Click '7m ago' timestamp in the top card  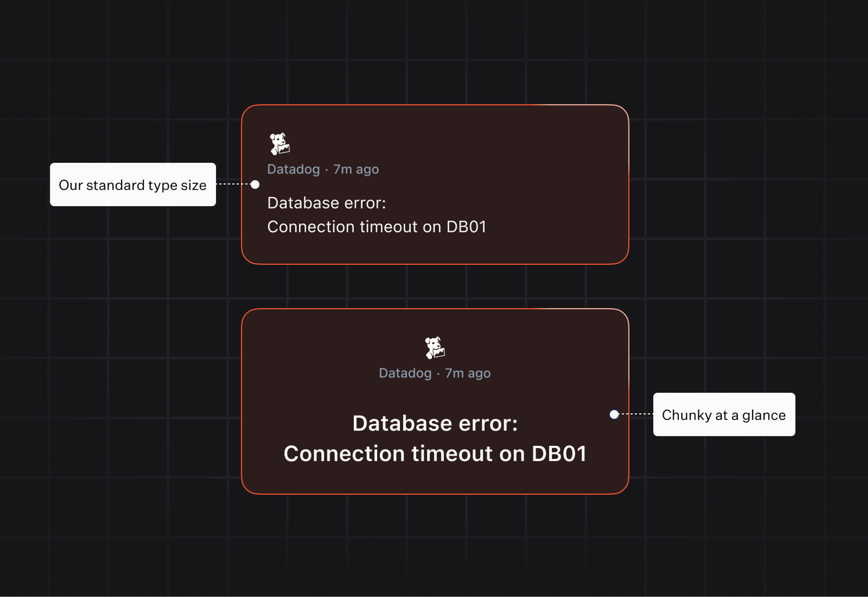click(356, 169)
